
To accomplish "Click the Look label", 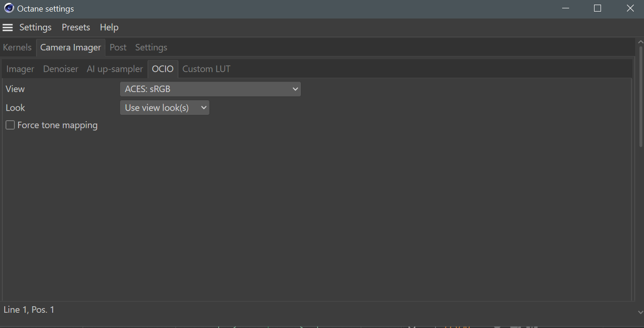I will pyautogui.click(x=15, y=108).
